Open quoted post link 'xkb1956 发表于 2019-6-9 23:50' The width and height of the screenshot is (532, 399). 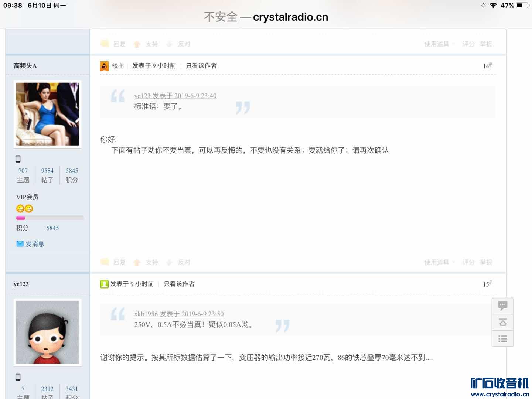(179, 314)
